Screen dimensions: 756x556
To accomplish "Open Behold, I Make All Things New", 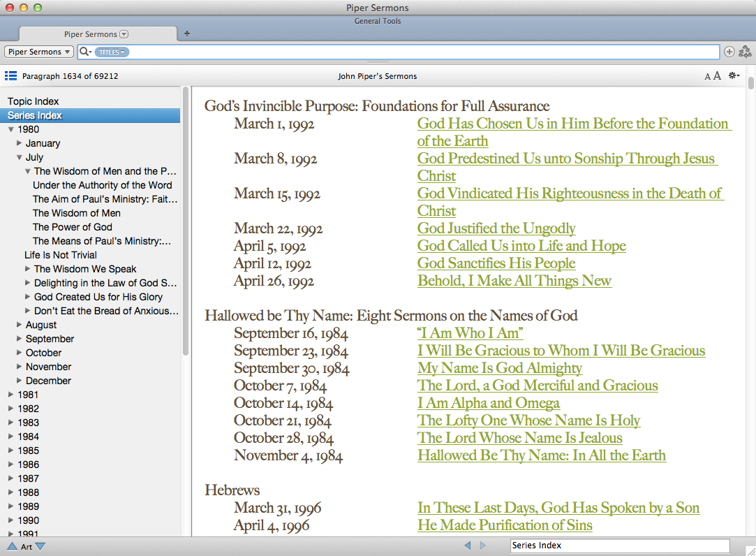I will pyautogui.click(x=514, y=280).
